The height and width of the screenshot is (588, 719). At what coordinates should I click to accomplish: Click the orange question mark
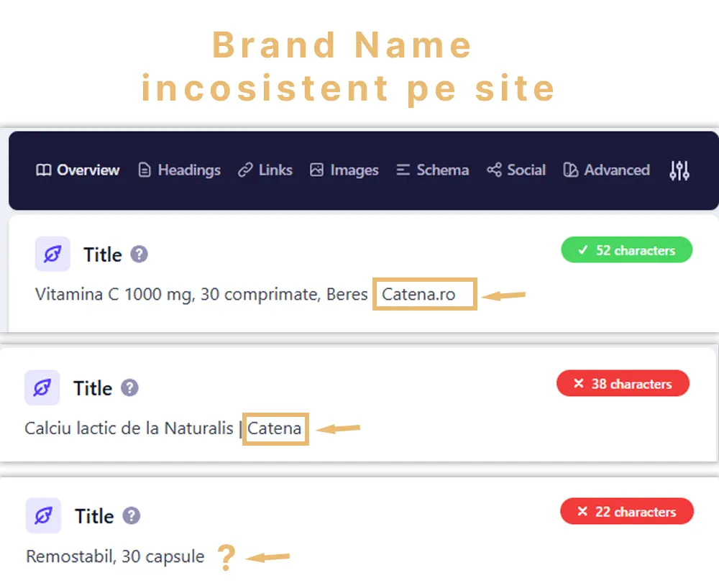[226, 557]
